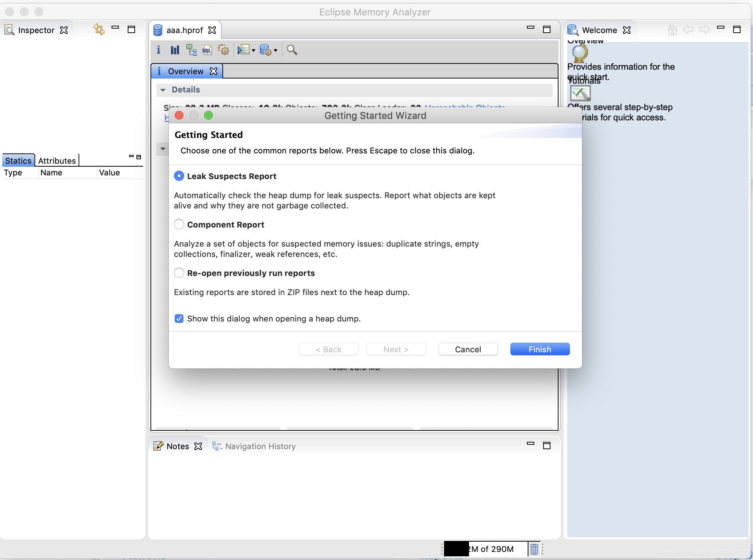Open the Run Expert System Test dropdown arrow

254,51
